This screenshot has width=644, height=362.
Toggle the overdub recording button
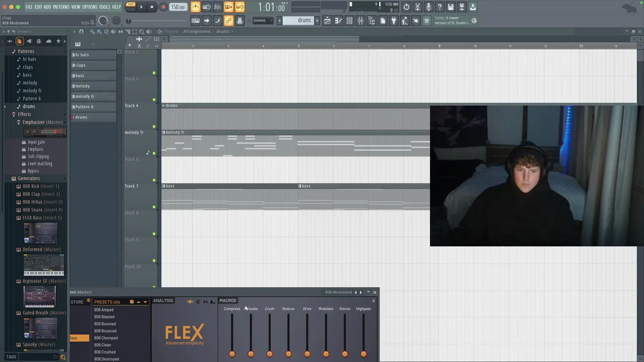[x=228, y=7]
